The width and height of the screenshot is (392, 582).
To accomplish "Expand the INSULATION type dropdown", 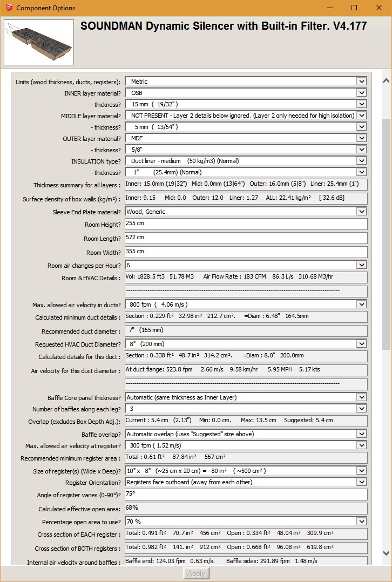I will 246,161.
